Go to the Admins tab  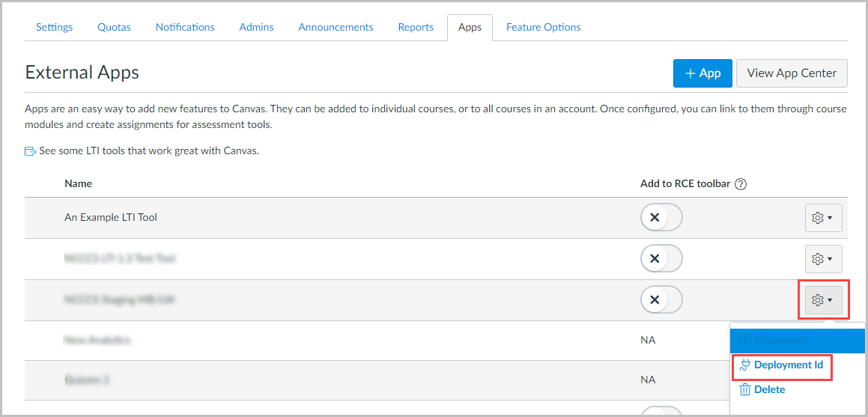pyautogui.click(x=256, y=27)
